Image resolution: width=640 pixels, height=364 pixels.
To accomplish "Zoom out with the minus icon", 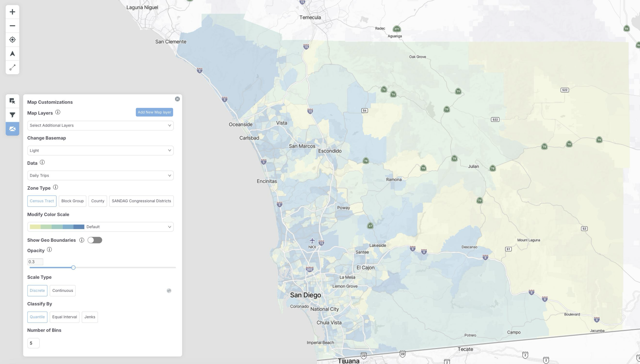I will click(12, 26).
